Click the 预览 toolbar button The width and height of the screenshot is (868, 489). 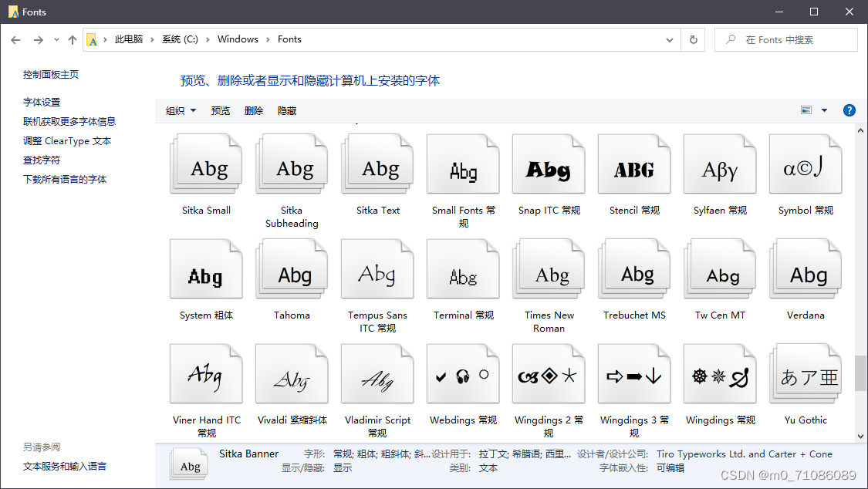221,111
